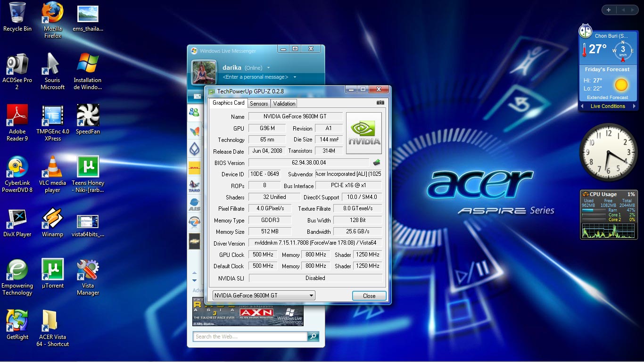This screenshot has height=362, width=644.
Task: Click the NVIDIA SLI Disabled field
Action: (x=315, y=278)
